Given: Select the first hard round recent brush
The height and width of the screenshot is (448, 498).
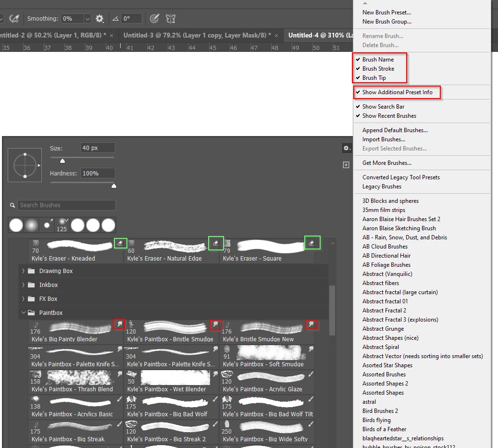Looking at the screenshot, I should [16, 225].
